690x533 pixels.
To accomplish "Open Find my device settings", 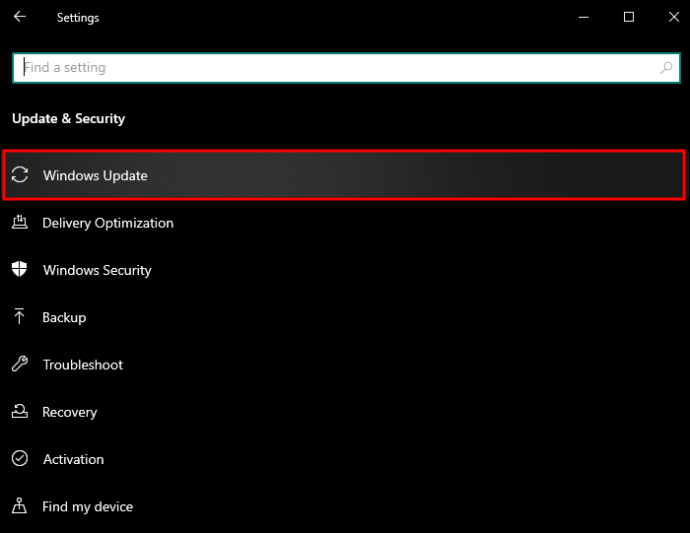I will pos(88,507).
